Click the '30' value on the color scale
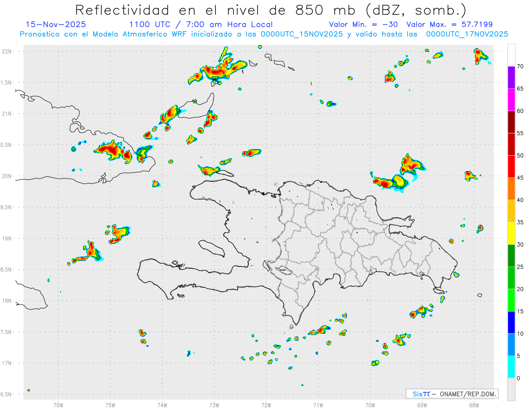This screenshot has height=411, width=532. [520, 245]
